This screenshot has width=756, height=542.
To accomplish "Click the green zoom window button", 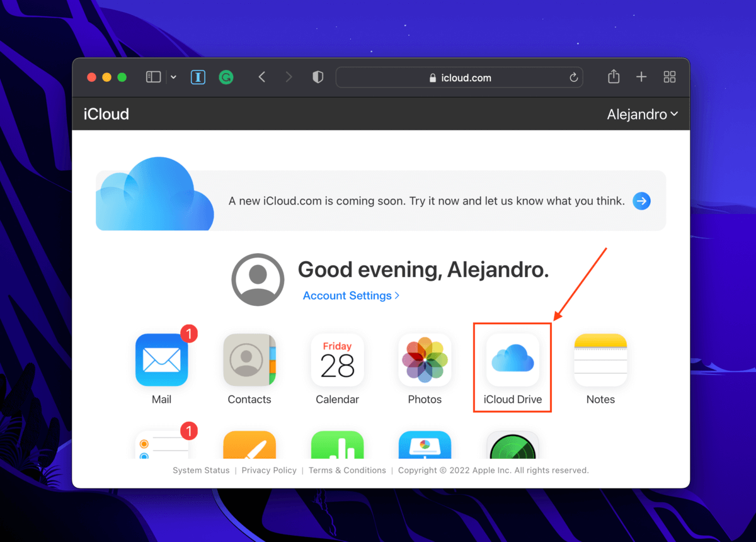I will coord(122,77).
